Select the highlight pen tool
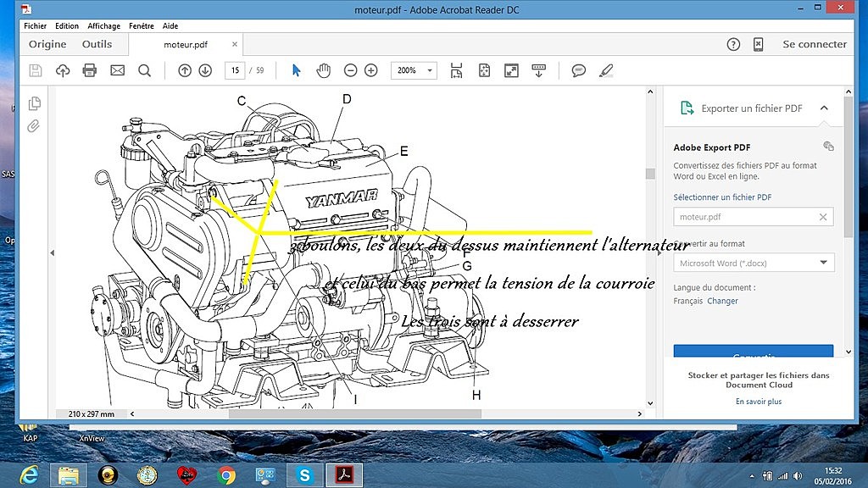This screenshot has height=488, width=868. pyautogui.click(x=606, y=70)
